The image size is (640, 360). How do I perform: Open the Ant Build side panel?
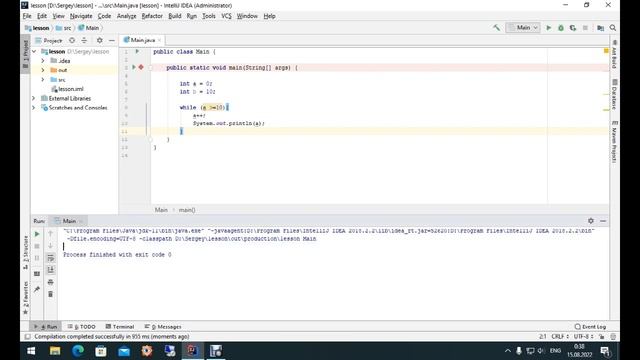[614, 54]
